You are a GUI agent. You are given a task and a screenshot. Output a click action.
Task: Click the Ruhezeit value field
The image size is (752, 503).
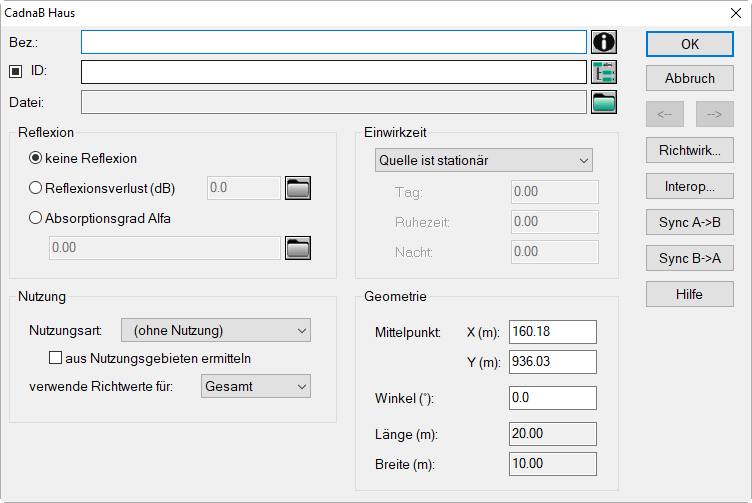coord(555,222)
